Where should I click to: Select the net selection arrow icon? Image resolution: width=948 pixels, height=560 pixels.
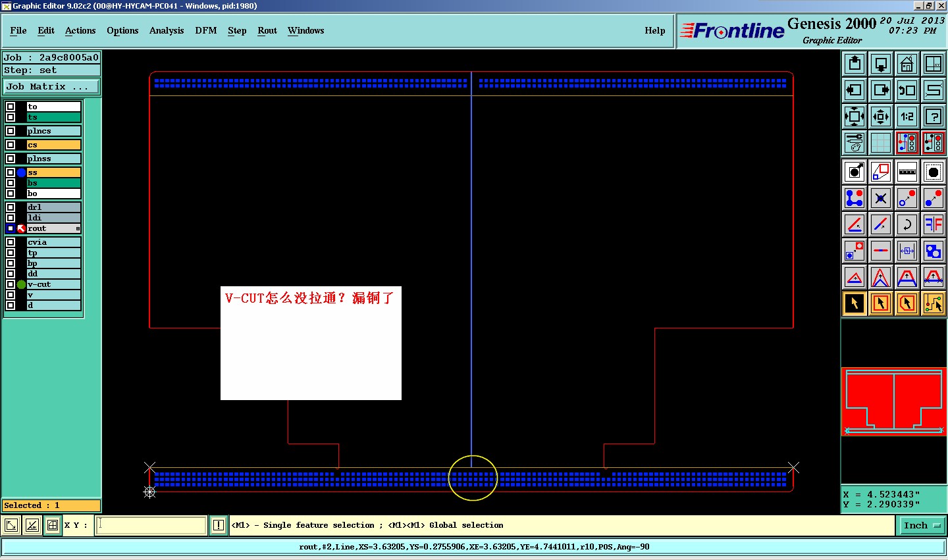(933, 303)
